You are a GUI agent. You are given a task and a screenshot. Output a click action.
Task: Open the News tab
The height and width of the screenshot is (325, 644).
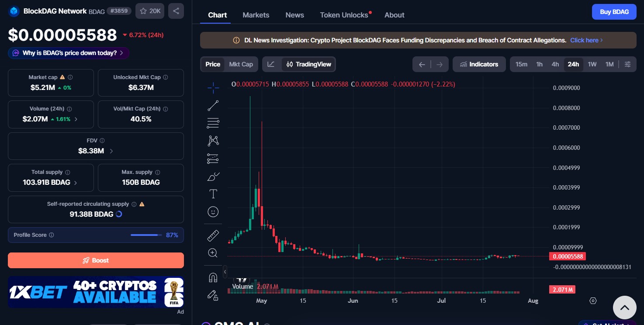point(295,15)
